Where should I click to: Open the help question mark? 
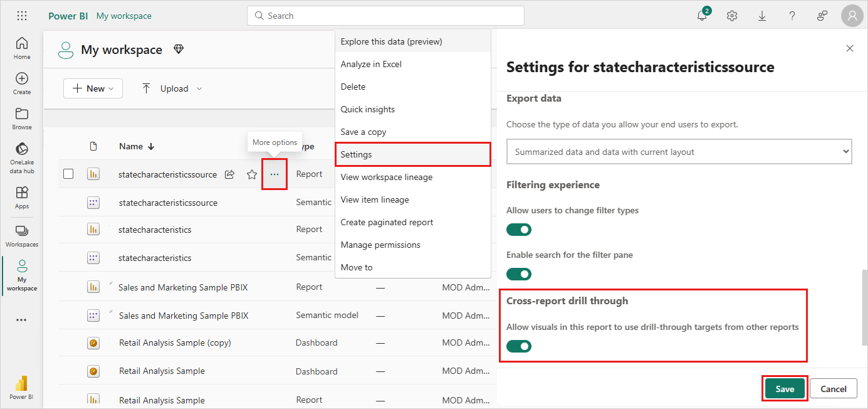[792, 16]
